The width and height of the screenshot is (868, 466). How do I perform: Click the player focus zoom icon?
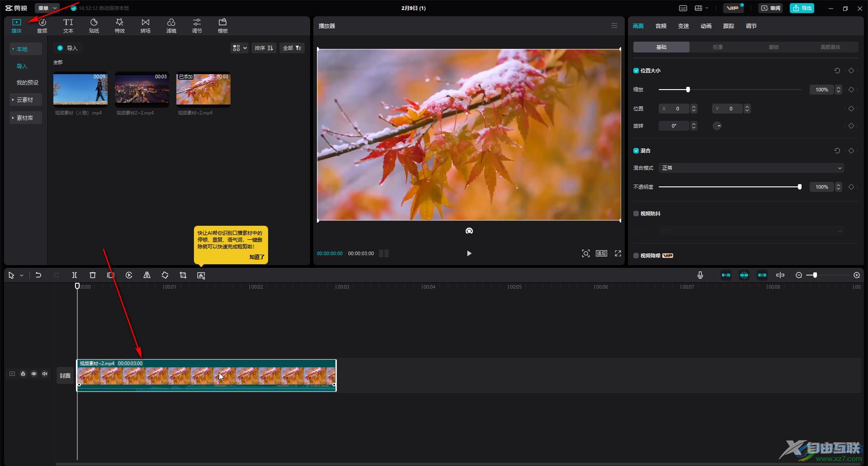click(586, 253)
